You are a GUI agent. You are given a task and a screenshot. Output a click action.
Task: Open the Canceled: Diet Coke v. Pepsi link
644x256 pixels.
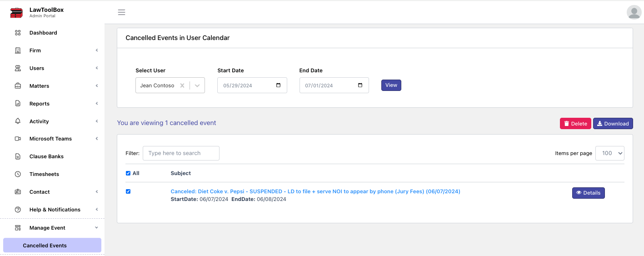click(315, 191)
